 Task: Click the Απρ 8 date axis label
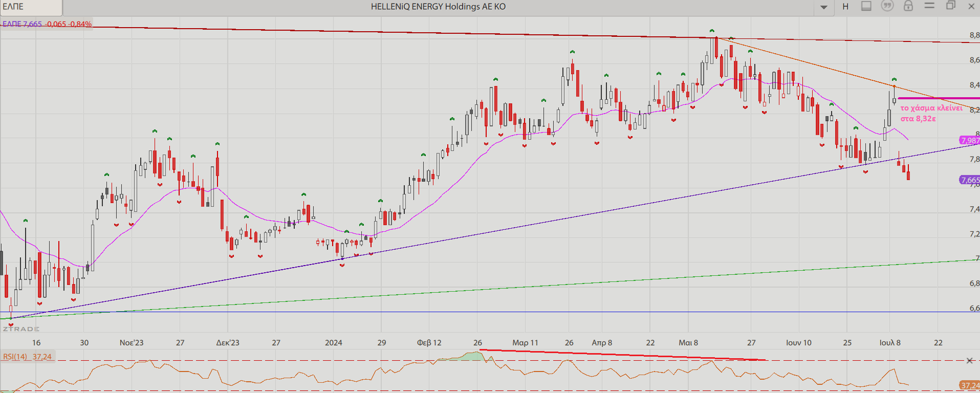(x=602, y=343)
